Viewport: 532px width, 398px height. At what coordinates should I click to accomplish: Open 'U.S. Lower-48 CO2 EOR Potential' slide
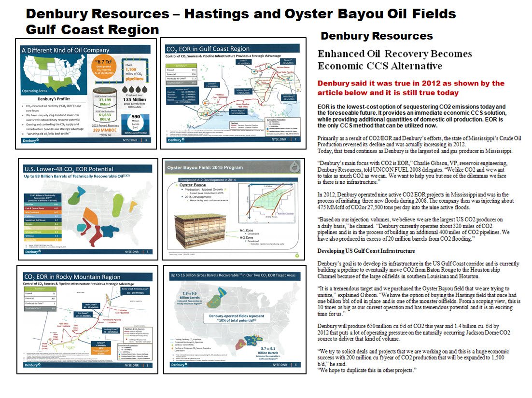[x=88, y=209]
